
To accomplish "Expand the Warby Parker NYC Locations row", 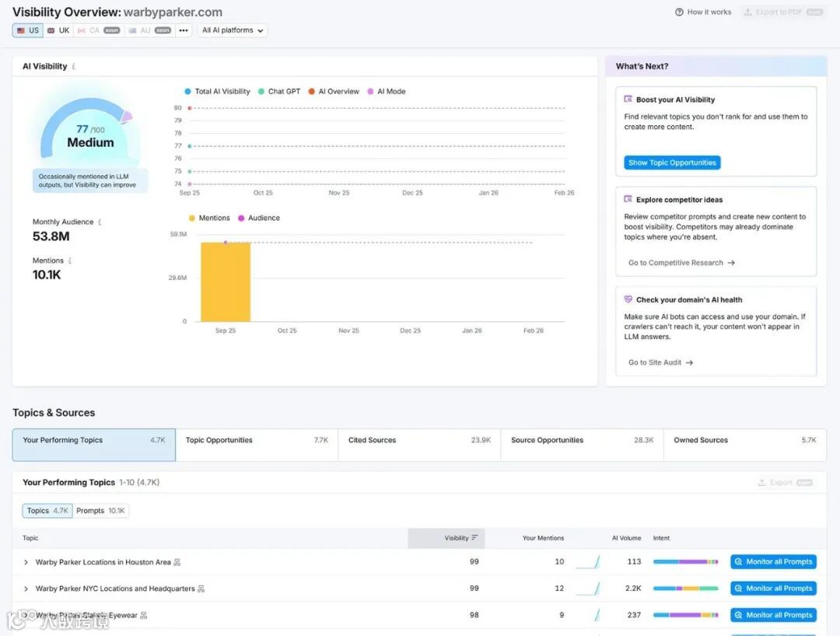I will click(x=26, y=589).
